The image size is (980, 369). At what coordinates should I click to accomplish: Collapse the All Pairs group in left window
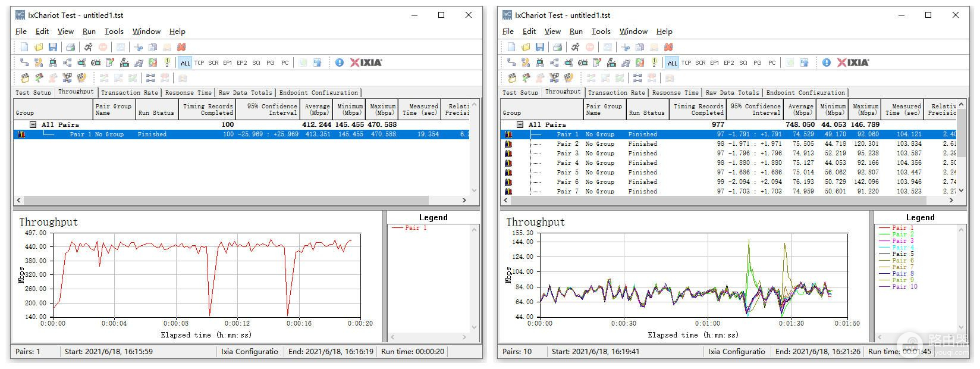tap(34, 124)
